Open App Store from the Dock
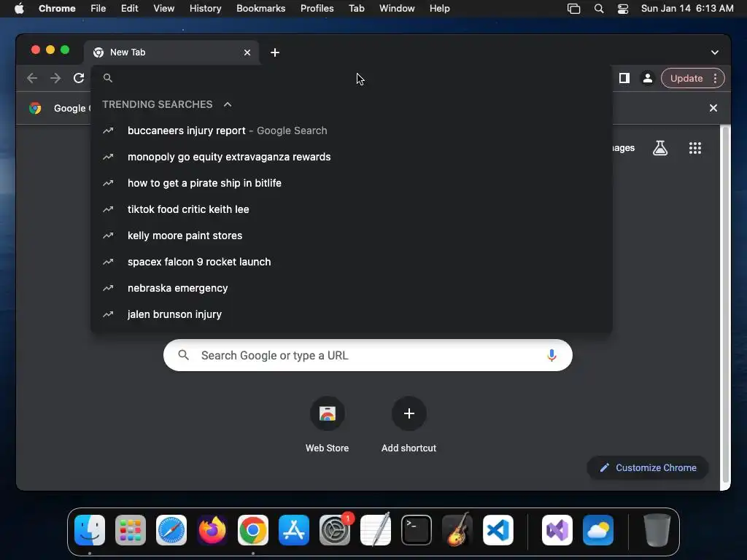Viewport: 747px width, 560px height. click(294, 530)
